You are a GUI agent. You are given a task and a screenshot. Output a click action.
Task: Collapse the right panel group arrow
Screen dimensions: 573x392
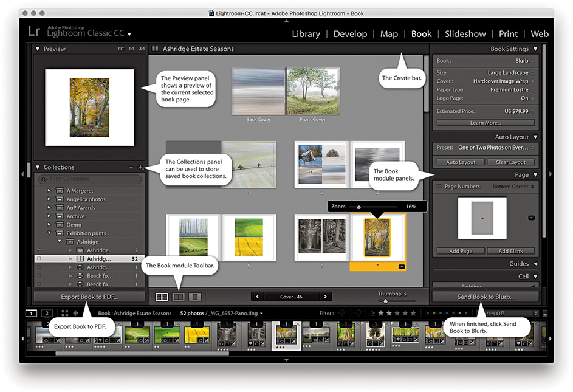[x=551, y=174]
